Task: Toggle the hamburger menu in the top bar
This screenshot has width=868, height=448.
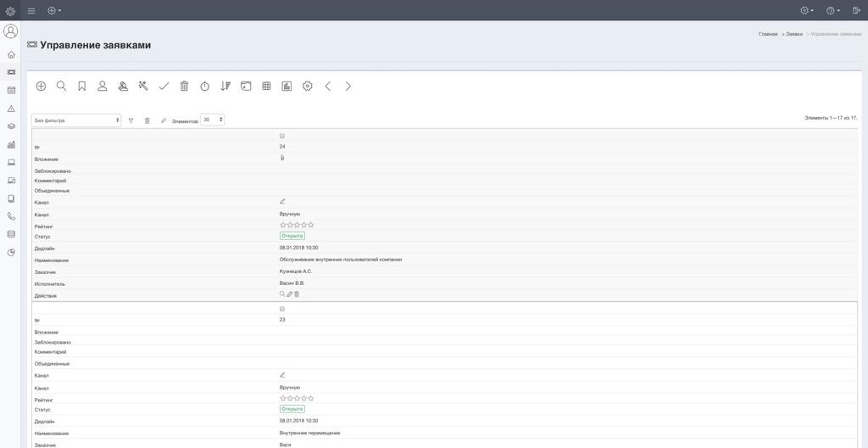Action: click(x=31, y=10)
